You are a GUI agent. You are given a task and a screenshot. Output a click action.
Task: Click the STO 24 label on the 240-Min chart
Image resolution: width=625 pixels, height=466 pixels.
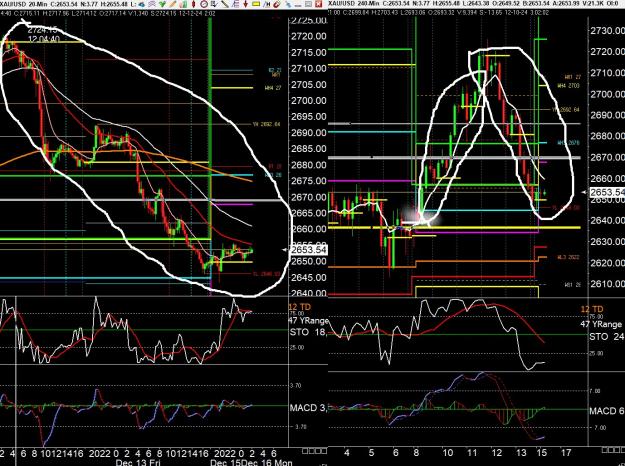point(606,337)
